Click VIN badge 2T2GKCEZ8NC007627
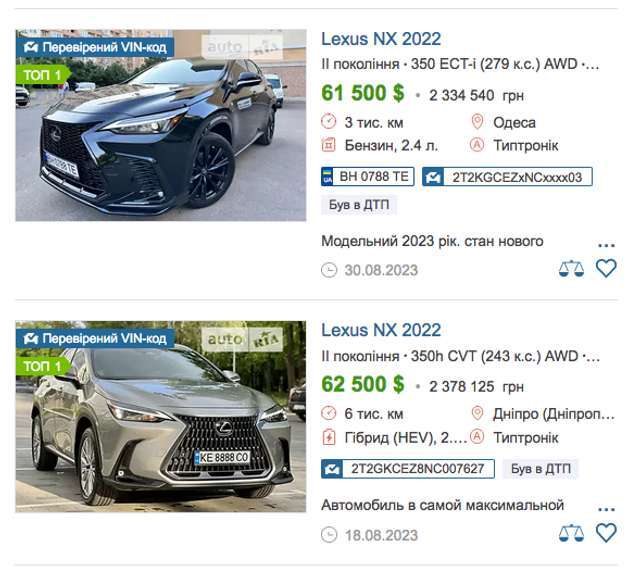640x569 pixels. coord(408,469)
